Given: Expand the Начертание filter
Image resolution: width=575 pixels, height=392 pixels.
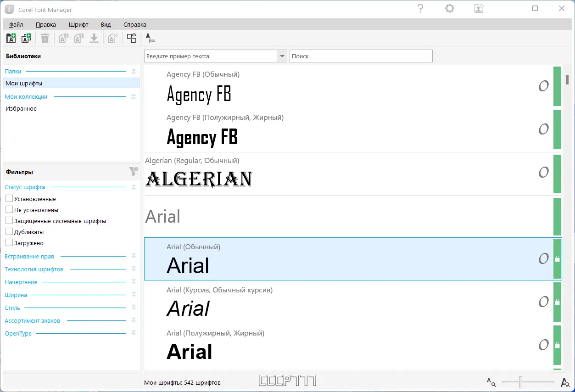Looking at the screenshot, I should coord(134,282).
